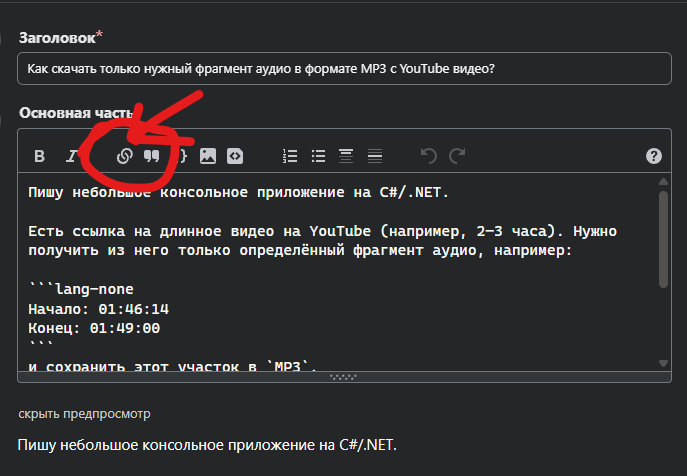The width and height of the screenshot is (687, 476).
Task: Grab the editor resize grip handle
Action: (344, 377)
